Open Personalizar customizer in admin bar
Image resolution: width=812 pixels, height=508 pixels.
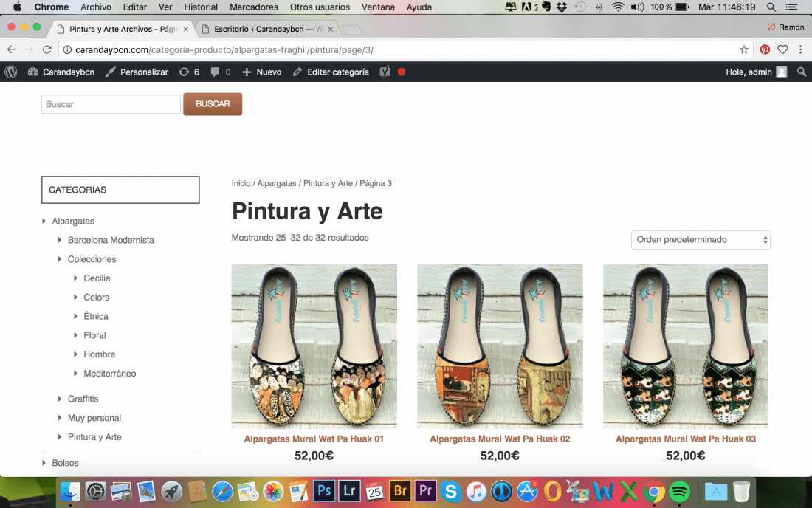(137, 72)
